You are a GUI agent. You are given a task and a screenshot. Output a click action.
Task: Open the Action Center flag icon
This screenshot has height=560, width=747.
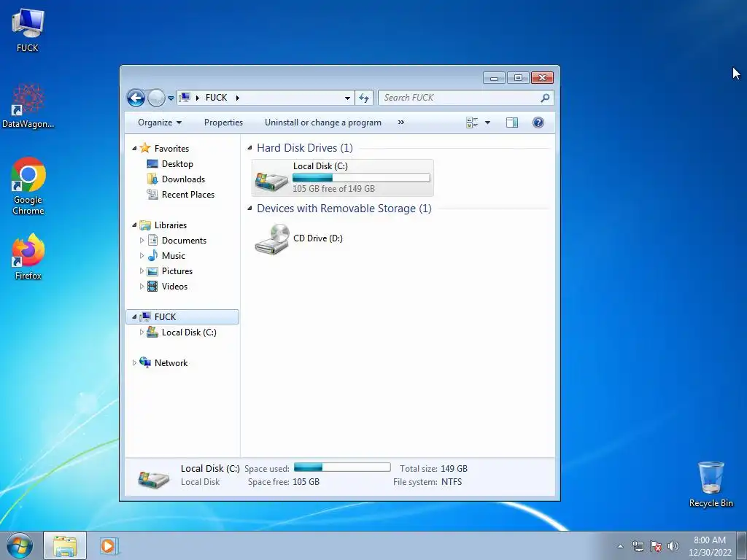[656, 546]
